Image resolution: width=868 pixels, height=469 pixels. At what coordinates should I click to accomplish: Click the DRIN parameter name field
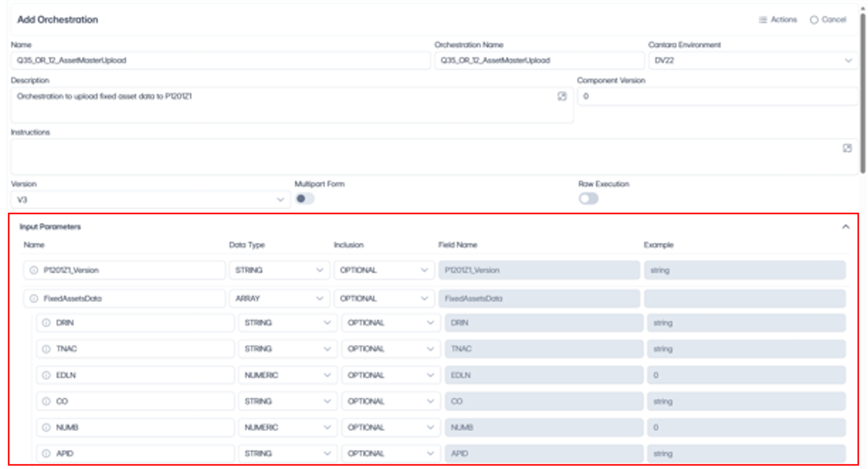tap(135, 323)
